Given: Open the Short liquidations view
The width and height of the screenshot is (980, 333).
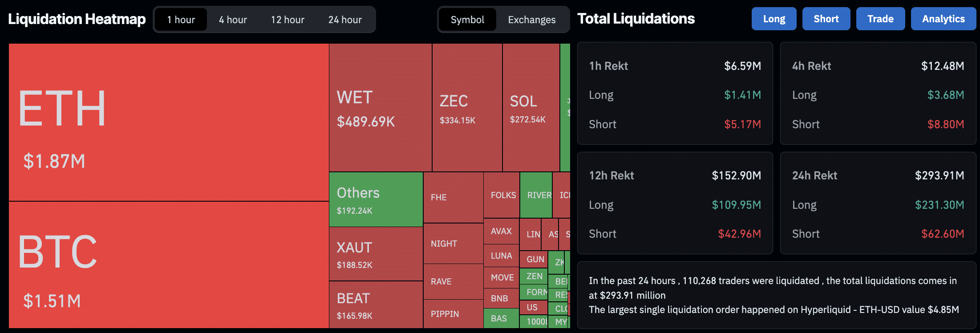Looking at the screenshot, I should pyautogui.click(x=826, y=19).
